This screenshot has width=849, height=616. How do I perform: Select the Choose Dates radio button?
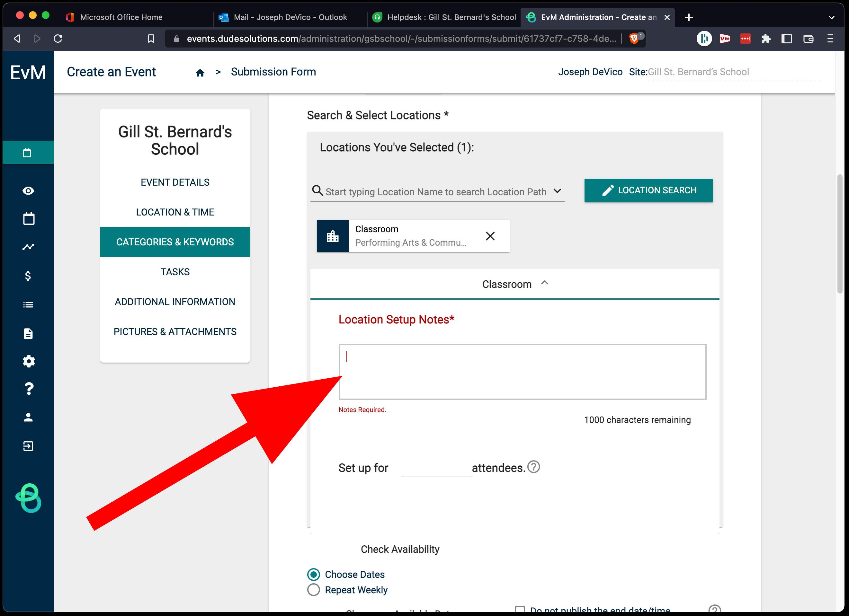point(314,574)
